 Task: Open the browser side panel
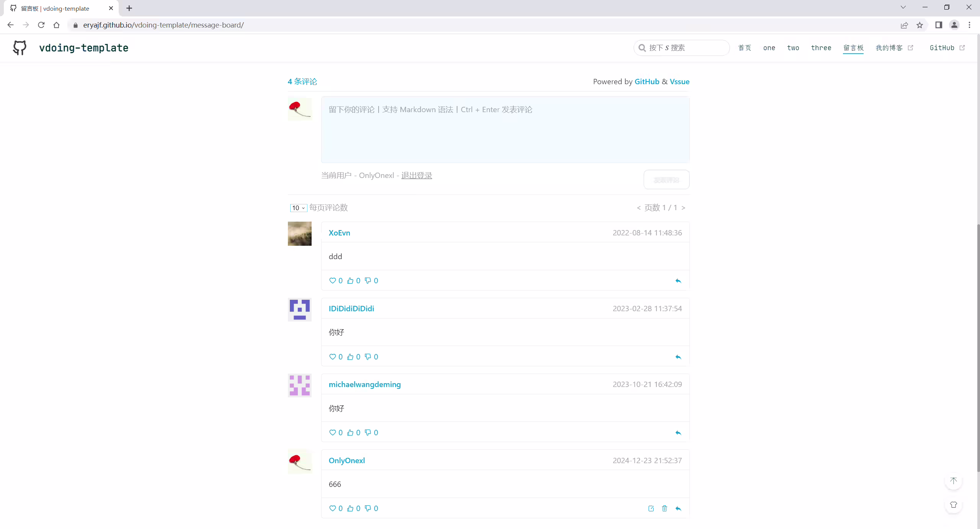click(x=939, y=25)
